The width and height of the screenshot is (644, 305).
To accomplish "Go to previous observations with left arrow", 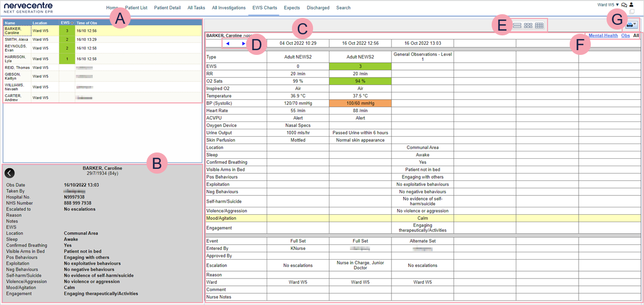I will (x=228, y=43).
